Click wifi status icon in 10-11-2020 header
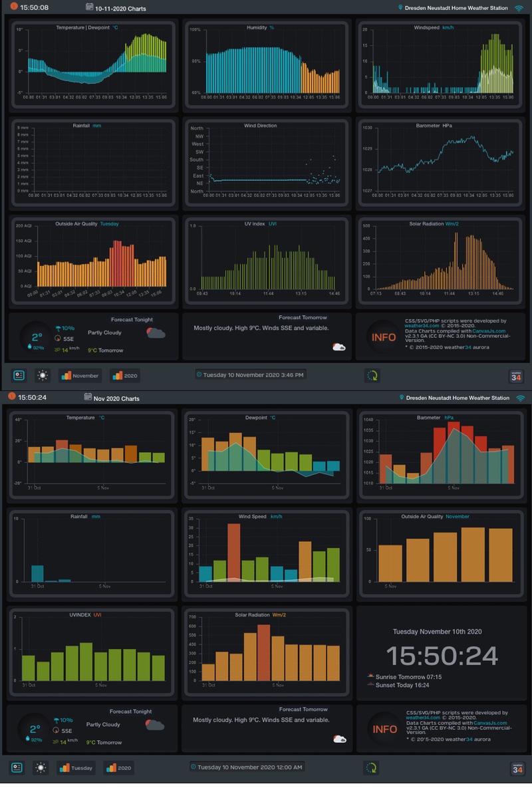This screenshot has width=532, height=798. click(519, 8)
